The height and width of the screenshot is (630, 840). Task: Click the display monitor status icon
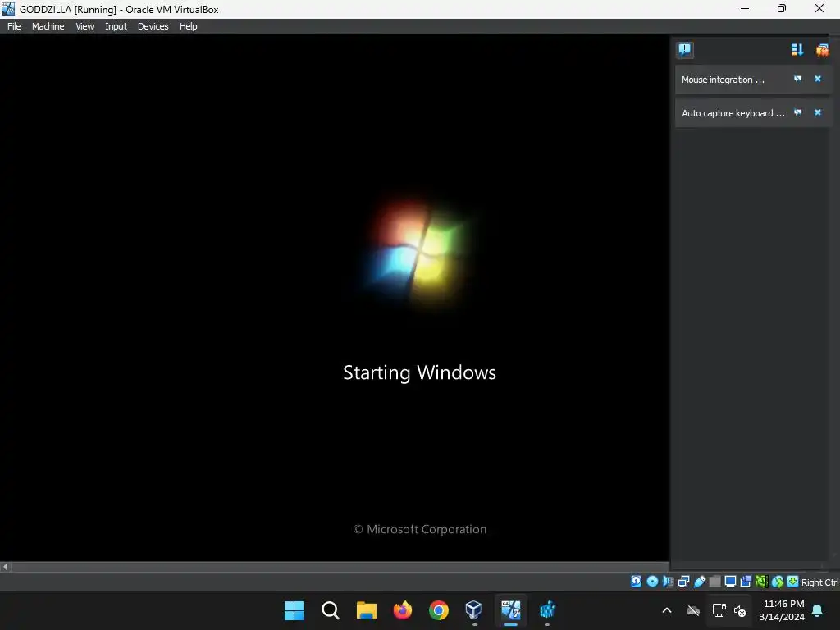[730, 582]
